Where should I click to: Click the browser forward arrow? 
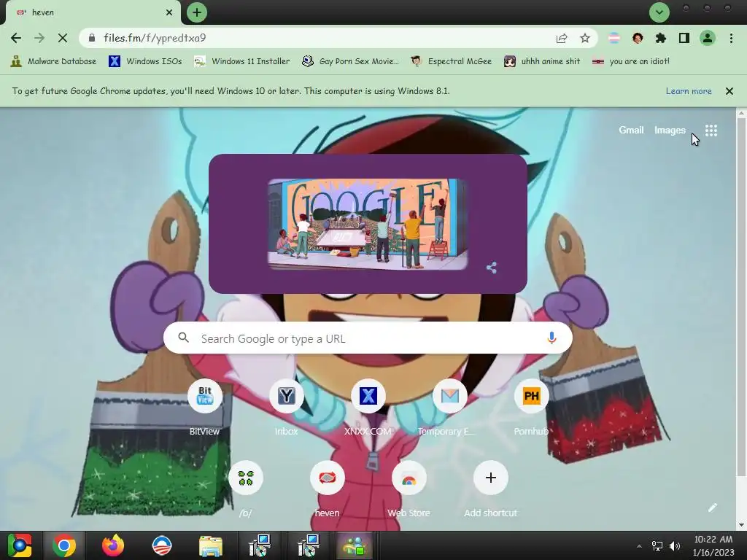click(x=39, y=38)
